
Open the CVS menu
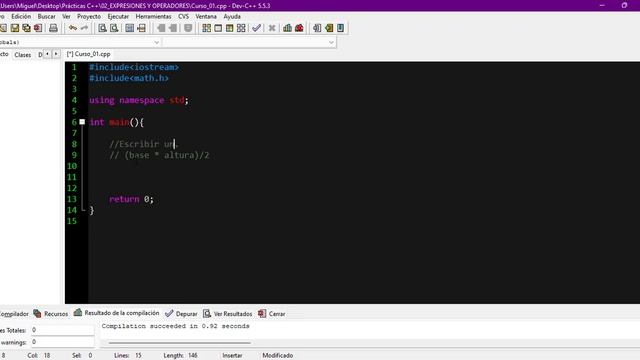pos(184,16)
